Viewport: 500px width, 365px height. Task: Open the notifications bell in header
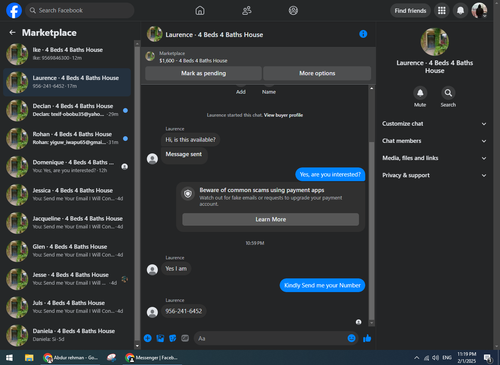pos(460,11)
